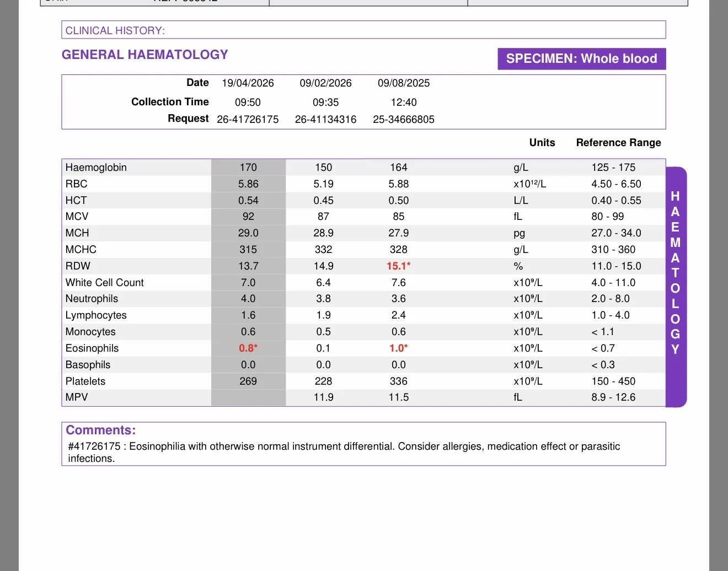The image size is (728, 571).
Task: Select the date 19/04/2026
Action: click(x=248, y=83)
